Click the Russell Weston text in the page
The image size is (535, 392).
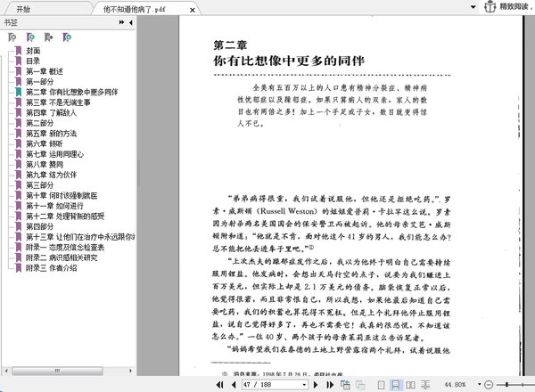point(286,211)
